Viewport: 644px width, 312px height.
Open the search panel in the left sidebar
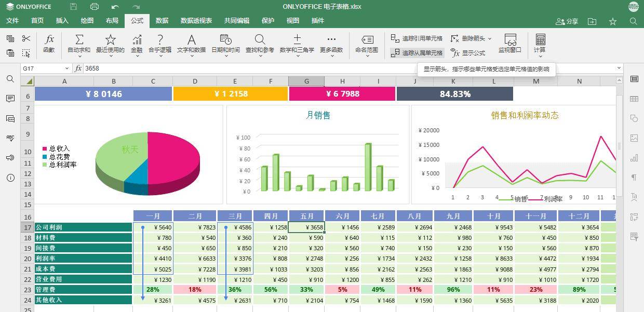click(x=10, y=79)
